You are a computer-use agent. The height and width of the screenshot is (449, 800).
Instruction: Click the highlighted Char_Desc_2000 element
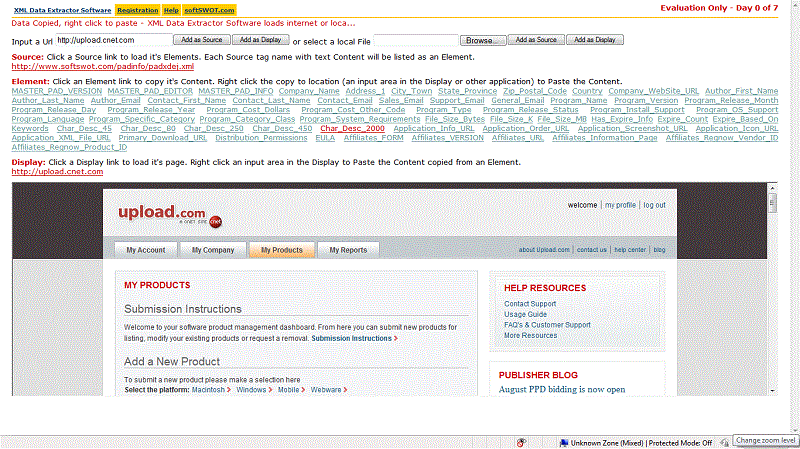coord(353,129)
